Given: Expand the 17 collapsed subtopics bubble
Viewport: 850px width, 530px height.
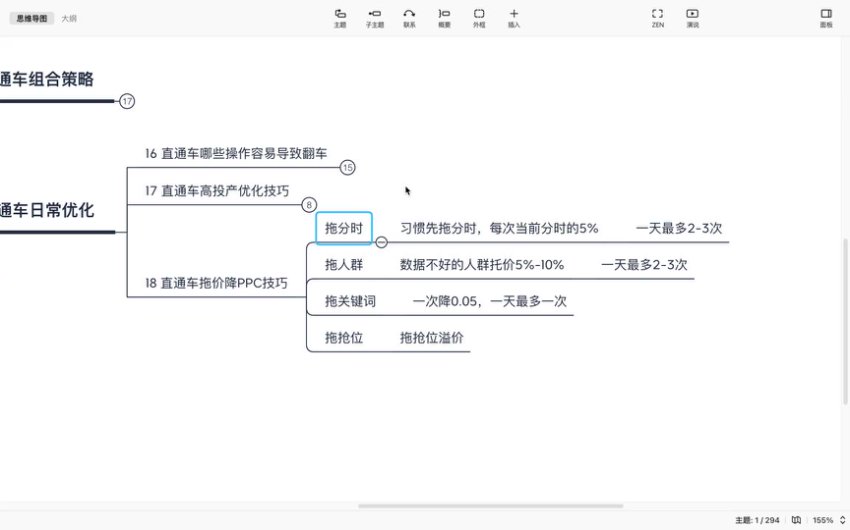Looking at the screenshot, I should click(127, 101).
